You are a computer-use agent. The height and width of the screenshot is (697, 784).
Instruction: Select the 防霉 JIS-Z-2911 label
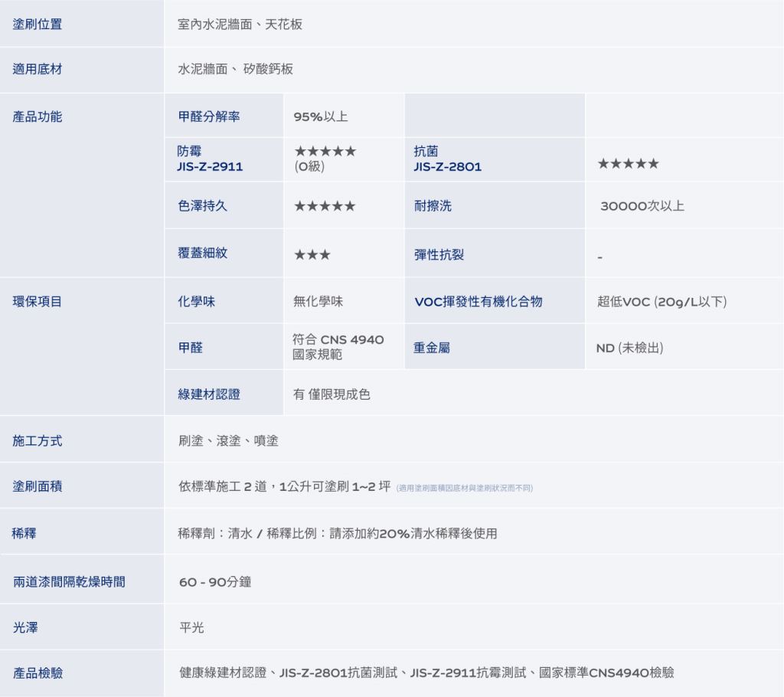click(x=211, y=159)
